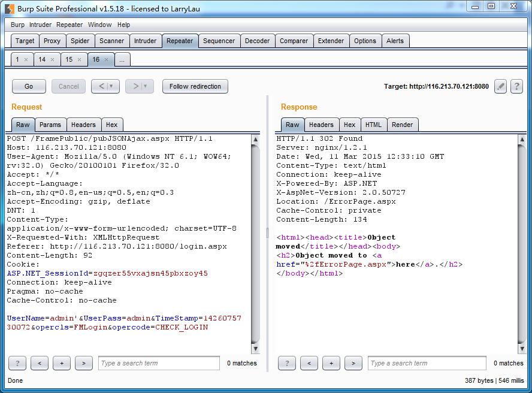Close Repeater tab 1
Viewport: 532px width, 393px height.
(26, 59)
